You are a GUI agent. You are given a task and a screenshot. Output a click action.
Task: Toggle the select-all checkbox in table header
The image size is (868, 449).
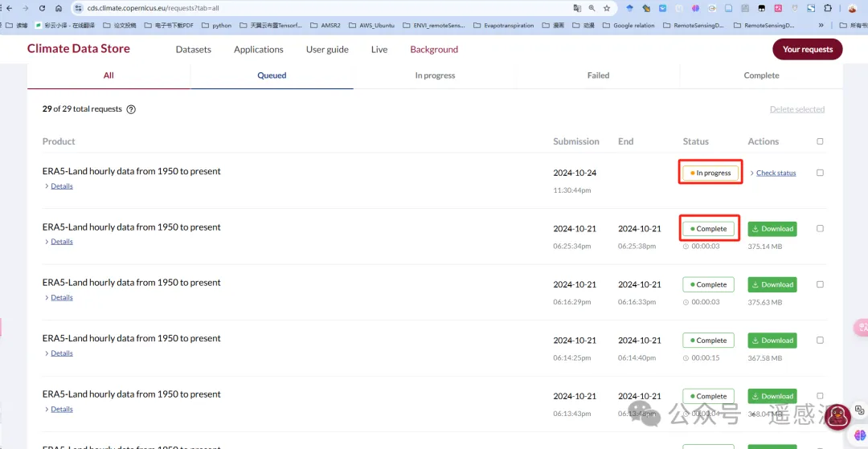click(820, 141)
